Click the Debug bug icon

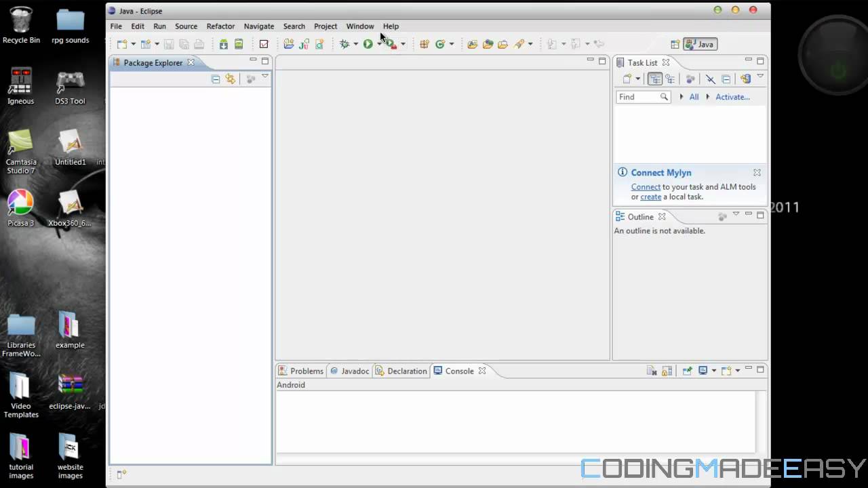point(344,44)
